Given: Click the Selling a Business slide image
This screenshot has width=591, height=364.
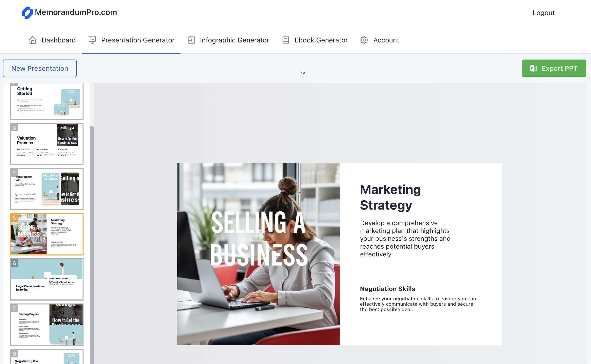Looking at the screenshot, I should coord(259,254).
